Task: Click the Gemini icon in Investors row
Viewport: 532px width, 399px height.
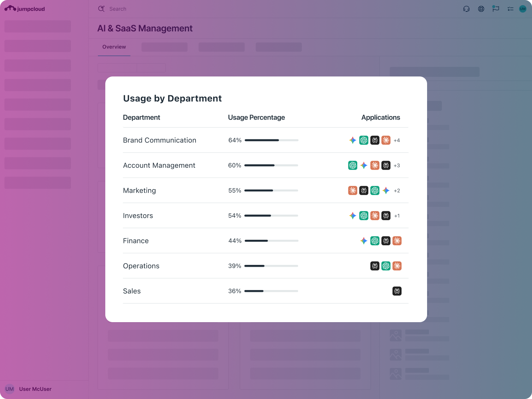Action: (353, 216)
